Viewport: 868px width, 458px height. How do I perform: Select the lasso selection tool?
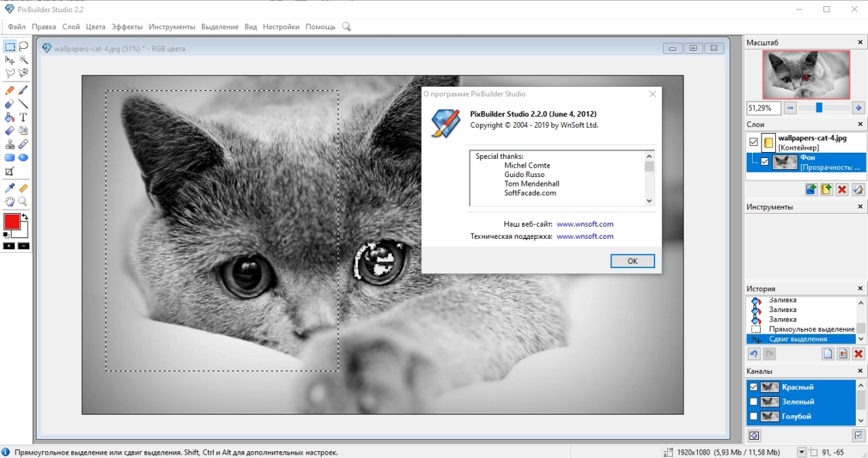23,47
